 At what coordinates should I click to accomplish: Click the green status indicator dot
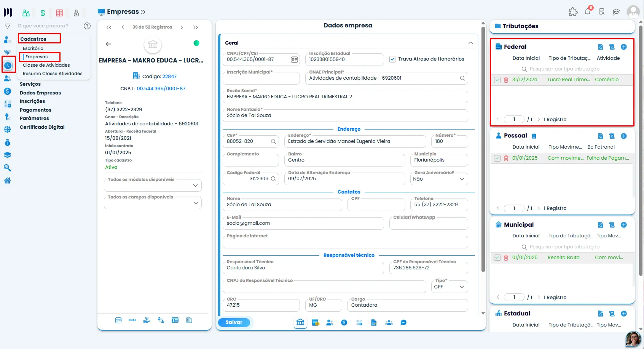pos(196,43)
